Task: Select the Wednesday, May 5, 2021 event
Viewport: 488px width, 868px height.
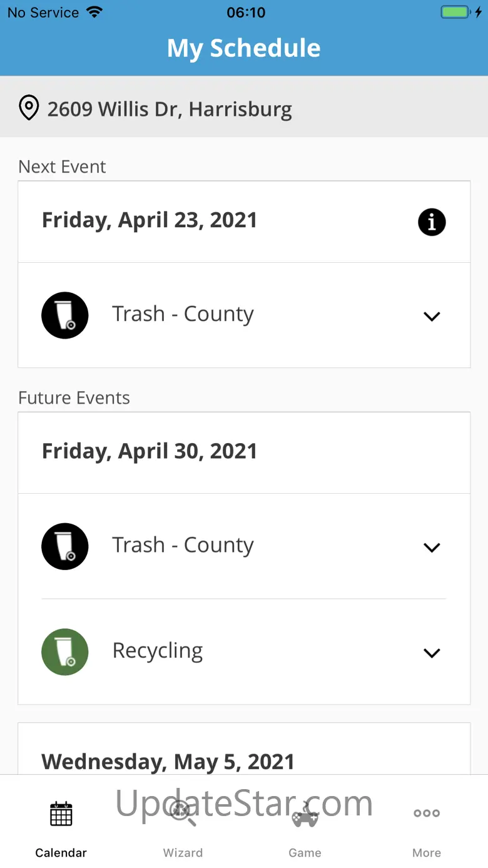Action: point(168,761)
